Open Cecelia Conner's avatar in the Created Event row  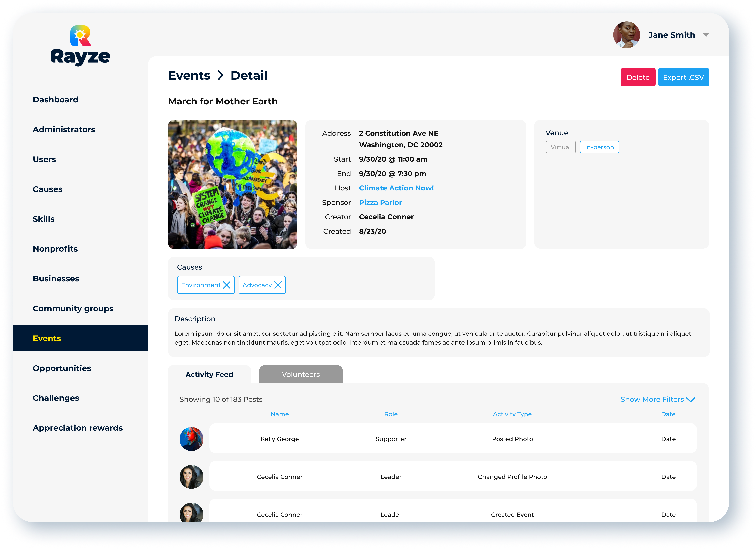coord(191,512)
